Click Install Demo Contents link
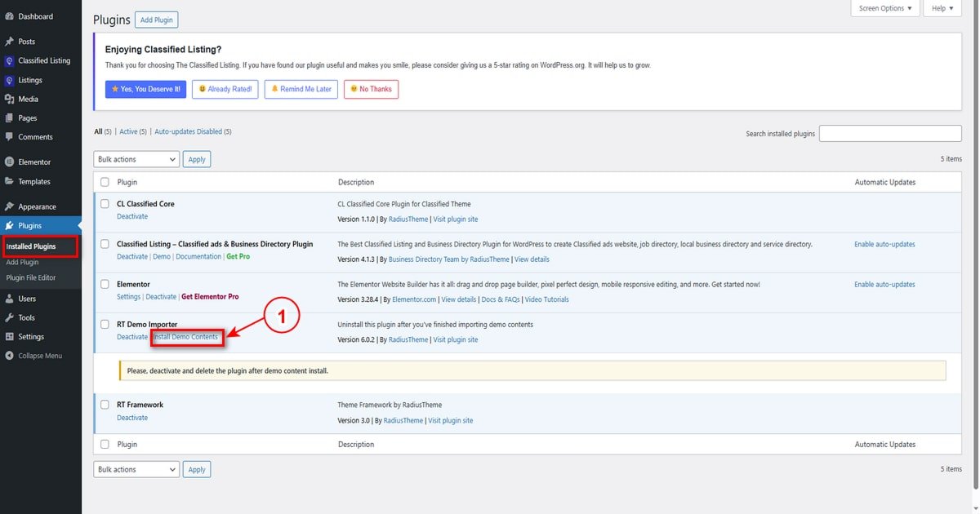The image size is (980, 514). (x=186, y=337)
